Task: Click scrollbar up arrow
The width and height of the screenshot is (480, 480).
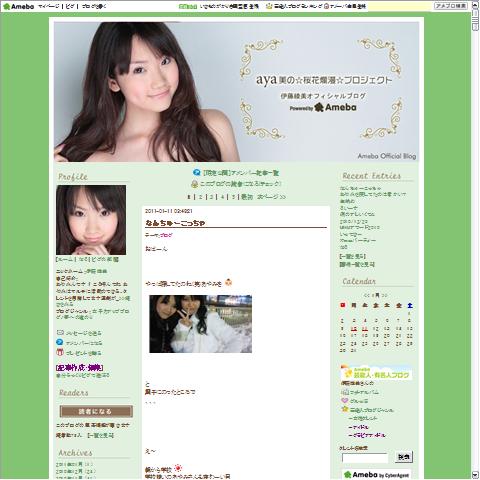Action: 475,4
